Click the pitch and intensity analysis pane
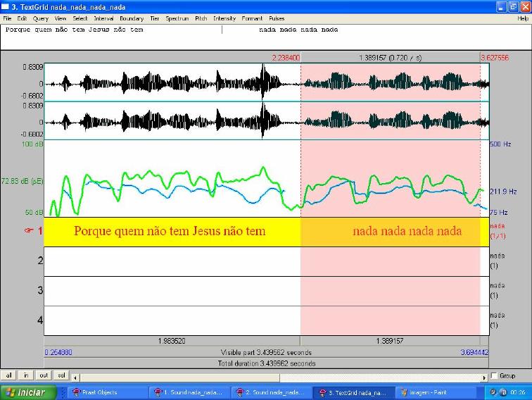 (x=266, y=179)
